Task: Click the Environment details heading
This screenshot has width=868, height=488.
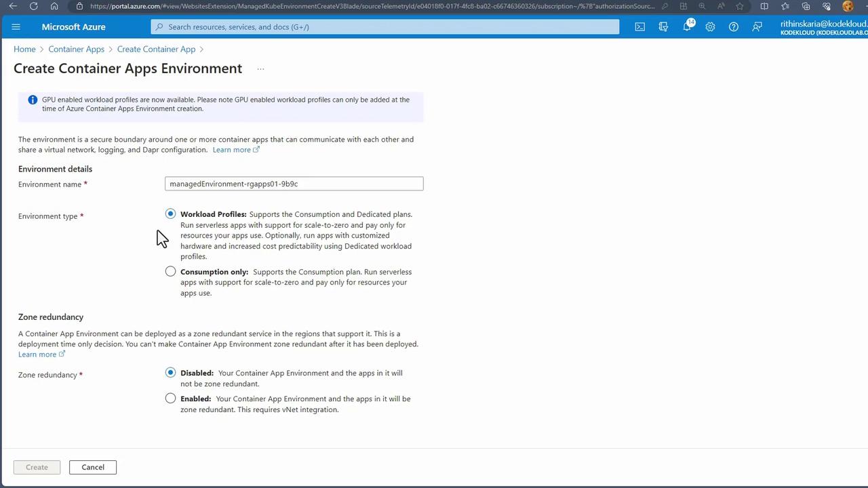Action: coord(55,169)
